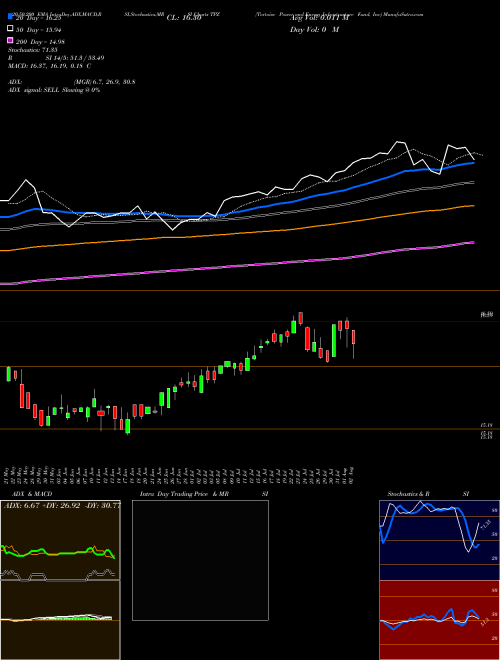Click the '21 May' date label on axis
500x660 pixels.
click(8, 474)
